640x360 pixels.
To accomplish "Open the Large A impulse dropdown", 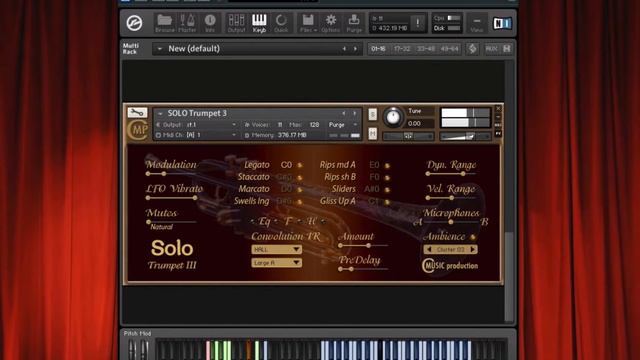I will [x=277, y=263].
